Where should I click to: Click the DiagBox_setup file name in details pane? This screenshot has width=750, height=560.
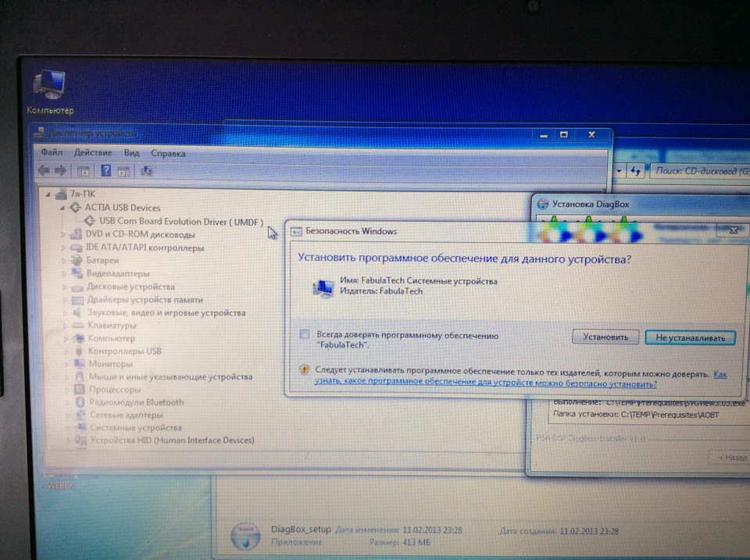click(x=301, y=530)
